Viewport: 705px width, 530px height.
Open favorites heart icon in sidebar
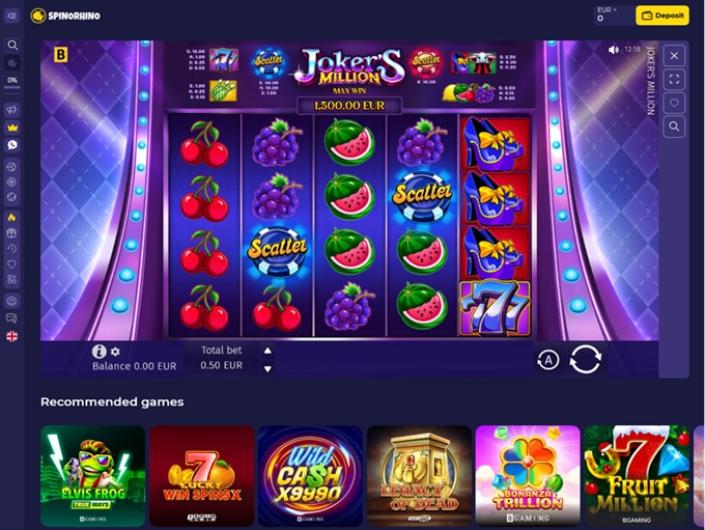pos(12,264)
